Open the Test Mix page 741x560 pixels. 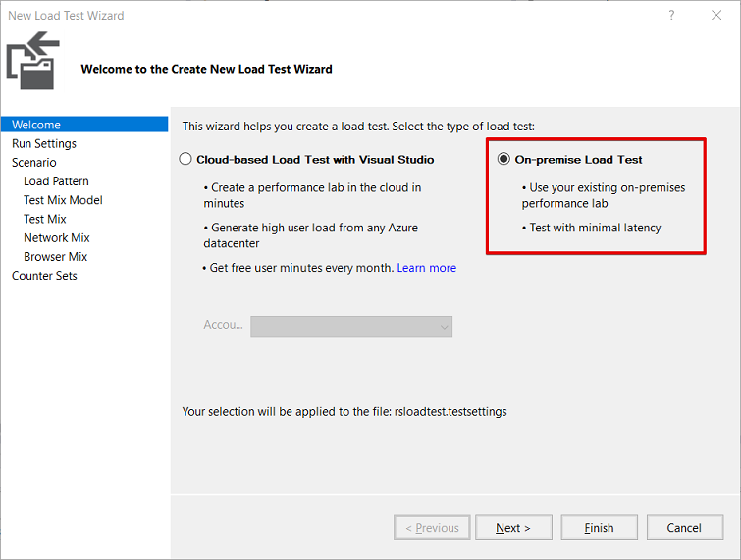(45, 219)
